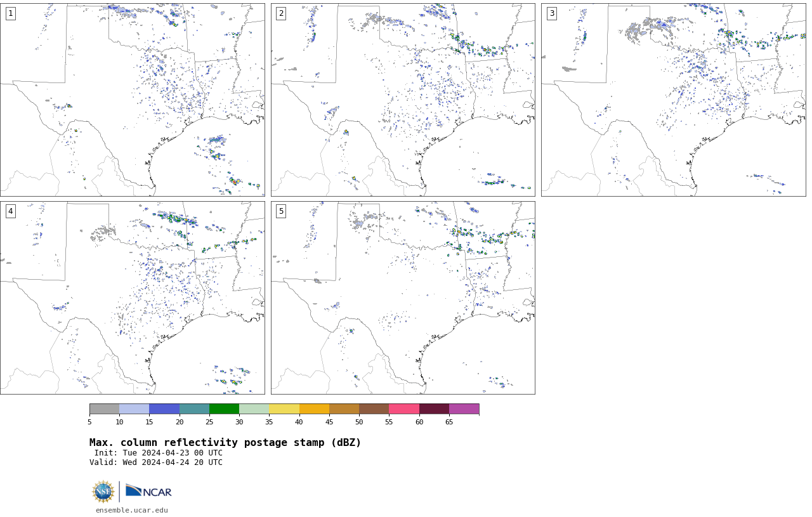Click the pale green 30-35 dBZ swatch
812x517 pixels.
coord(254,409)
